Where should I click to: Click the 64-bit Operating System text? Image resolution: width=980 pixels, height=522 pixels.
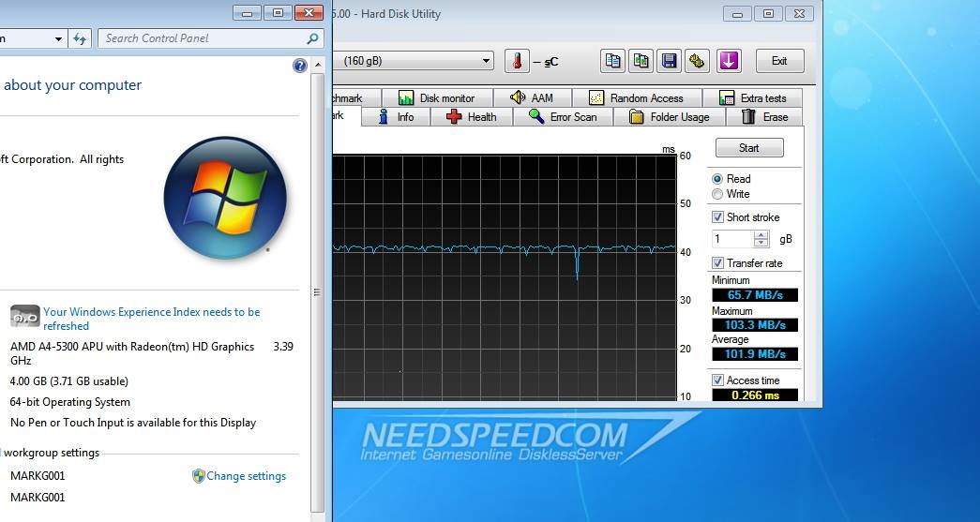(x=70, y=402)
